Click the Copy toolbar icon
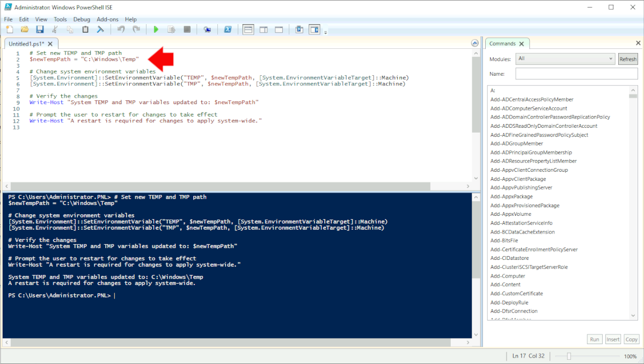The image size is (644, 364). (x=70, y=30)
